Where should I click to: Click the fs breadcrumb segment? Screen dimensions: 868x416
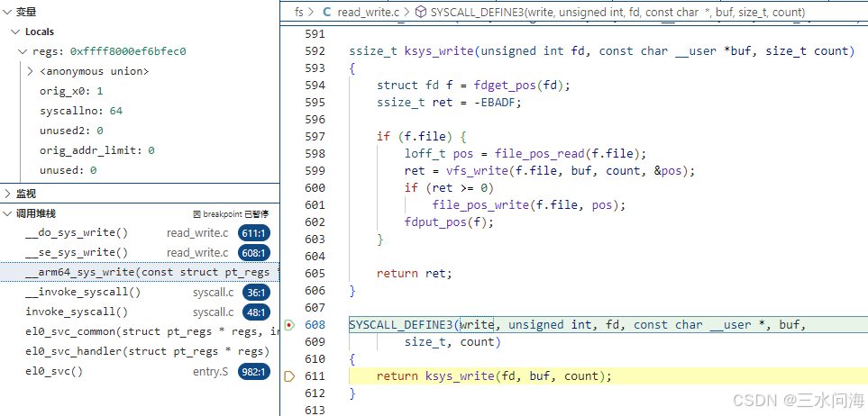click(x=299, y=12)
